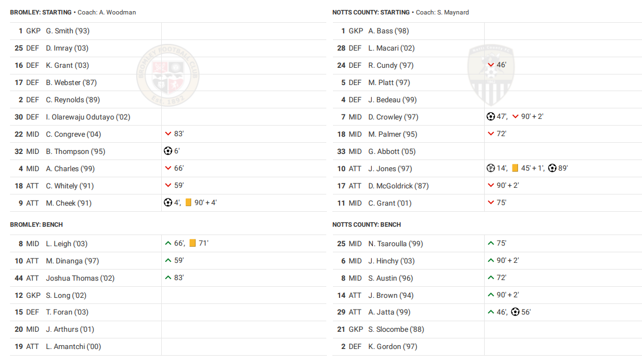The width and height of the screenshot is (642, 364).
Task: Click L. Leigh's yellow card icon
Action: pos(193,243)
